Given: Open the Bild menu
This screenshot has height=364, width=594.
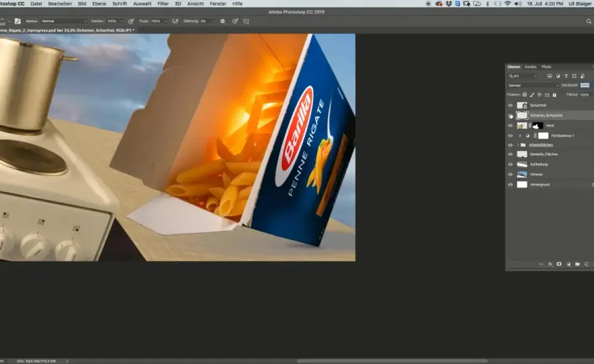Looking at the screenshot, I should point(82,3).
